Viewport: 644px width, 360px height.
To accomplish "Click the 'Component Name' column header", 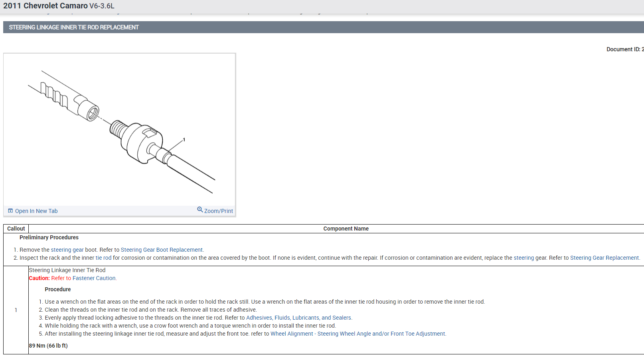I will click(x=346, y=229).
